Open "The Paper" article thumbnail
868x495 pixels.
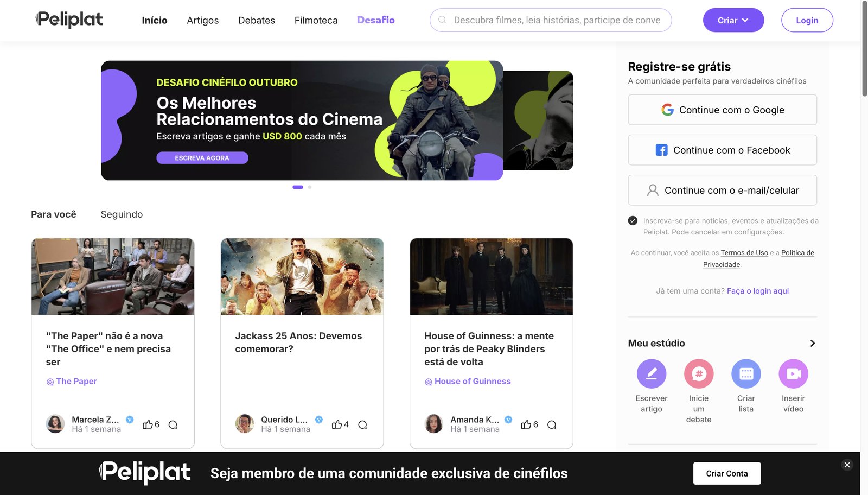[x=113, y=276]
